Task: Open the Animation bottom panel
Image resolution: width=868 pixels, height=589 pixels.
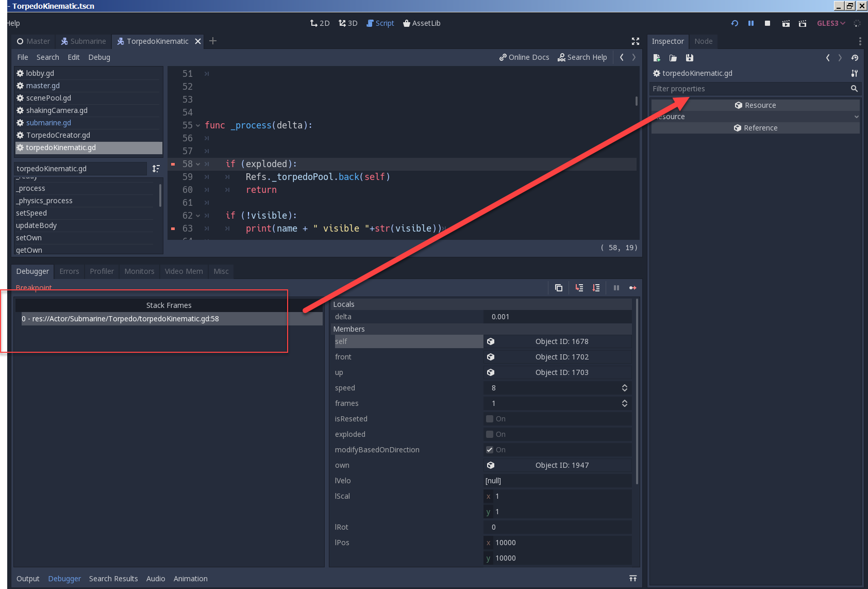Action: [x=191, y=579]
